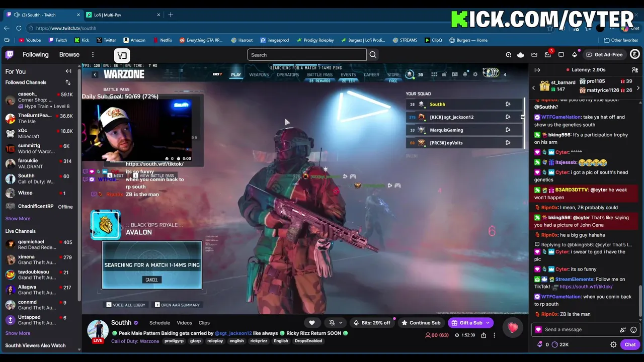Open the channel Clips tab

(x=204, y=323)
